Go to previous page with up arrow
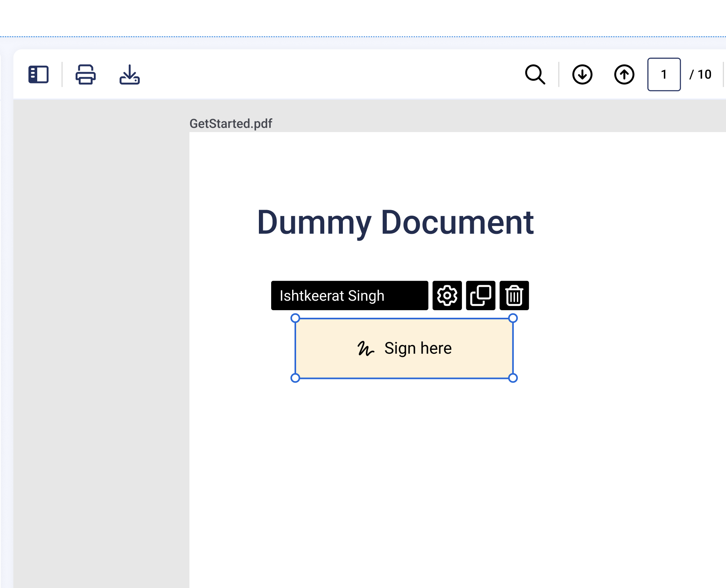726x588 pixels. (624, 74)
